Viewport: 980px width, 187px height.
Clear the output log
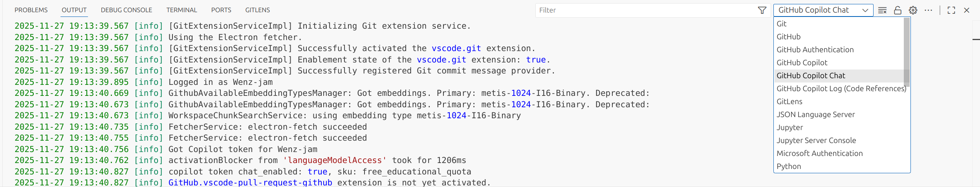[882, 10]
